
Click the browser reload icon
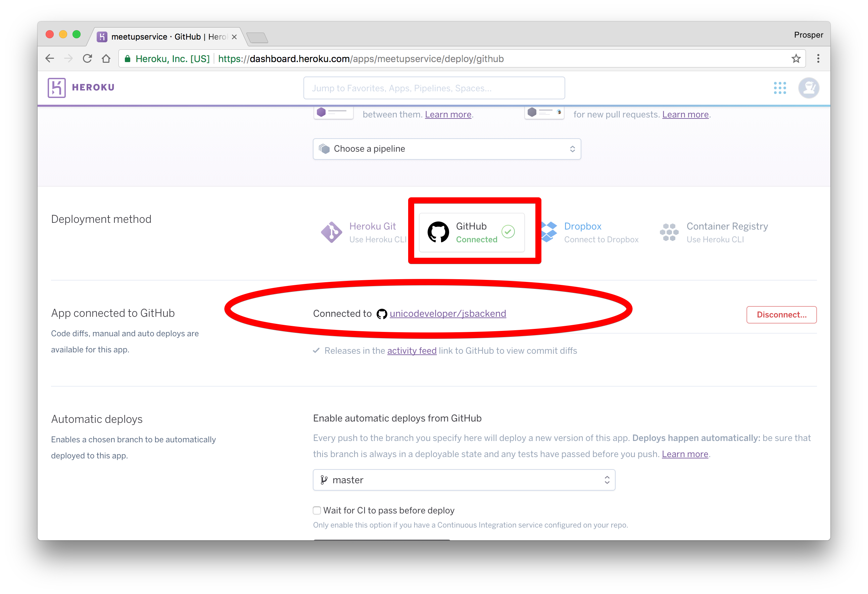(87, 59)
